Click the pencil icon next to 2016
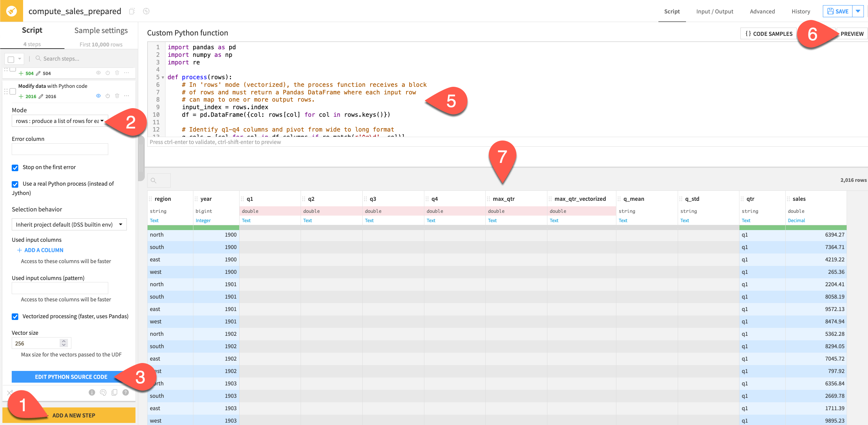Image resolution: width=868 pixels, height=425 pixels. (41, 96)
